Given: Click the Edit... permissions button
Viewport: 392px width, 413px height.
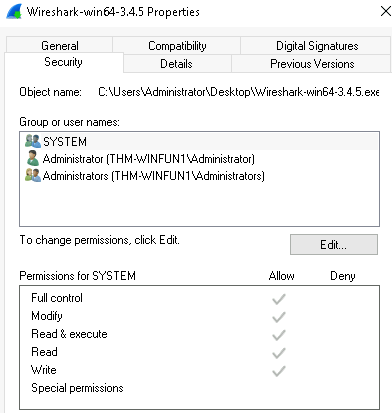Looking at the screenshot, I should 334,245.
